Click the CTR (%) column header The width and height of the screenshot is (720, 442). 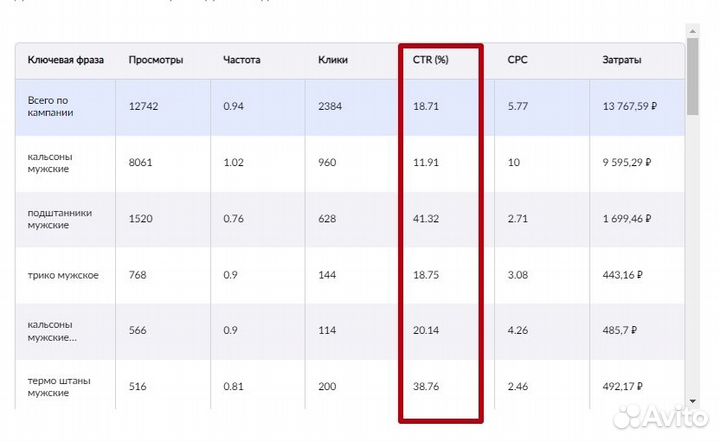pyautogui.click(x=431, y=60)
